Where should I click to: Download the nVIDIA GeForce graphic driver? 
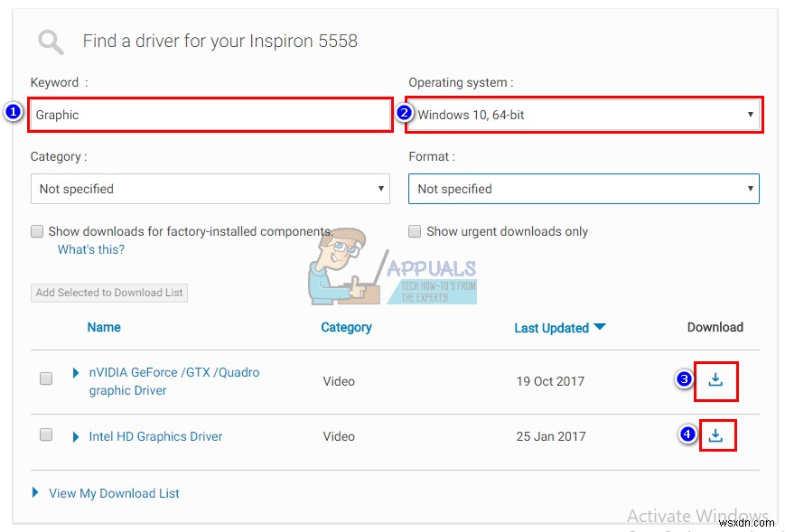click(715, 380)
